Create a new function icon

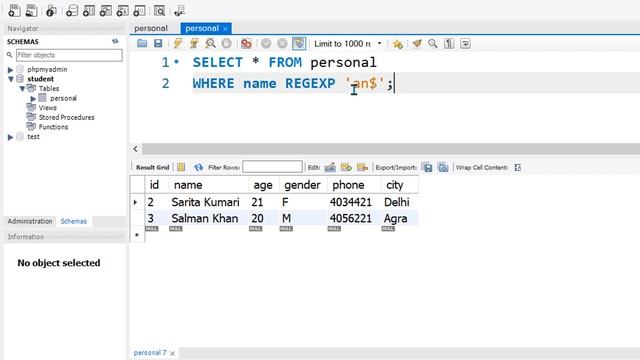point(139,10)
